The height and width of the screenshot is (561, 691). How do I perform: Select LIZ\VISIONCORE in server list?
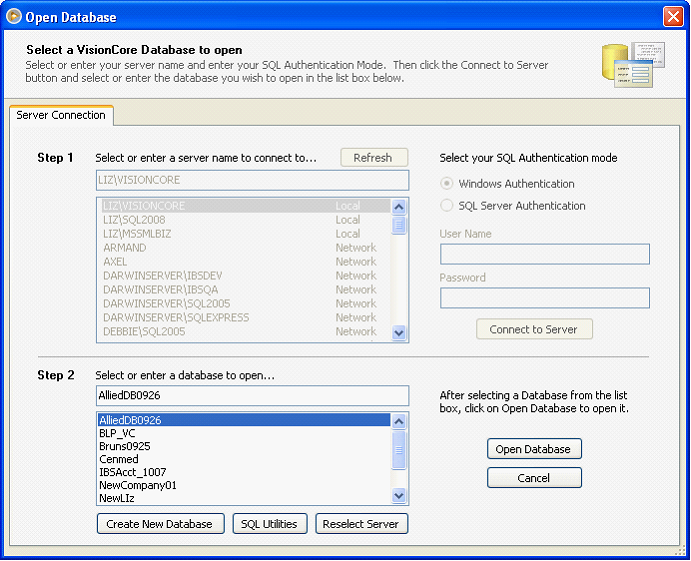tap(245, 206)
